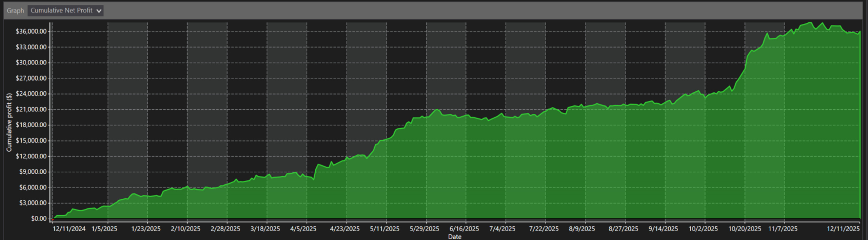Click the $9,000.00 y-axis label
868x240 pixels.
[33, 172]
